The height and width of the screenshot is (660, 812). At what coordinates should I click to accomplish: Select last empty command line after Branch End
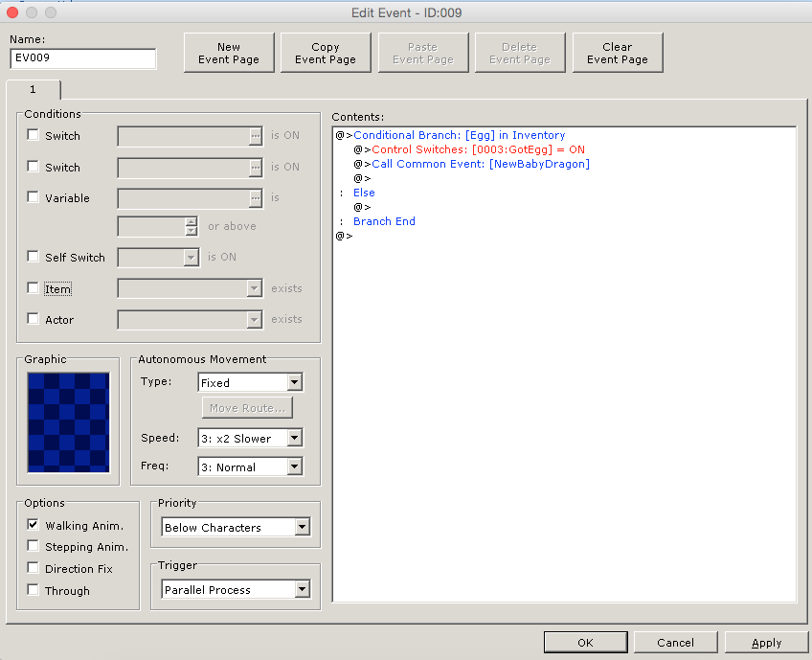pos(344,236)
